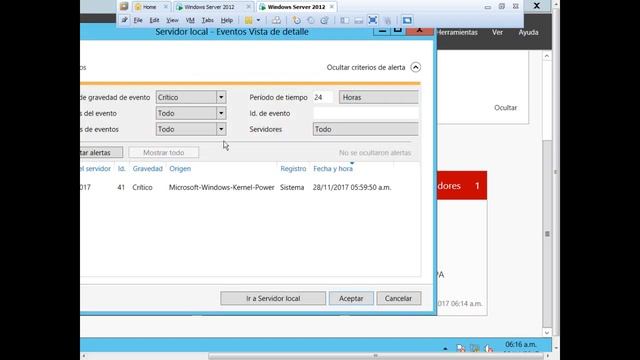This screenshot has height=360, width=640.
Task: Click the show library sidebar toolbar icon
Action: 344,20
